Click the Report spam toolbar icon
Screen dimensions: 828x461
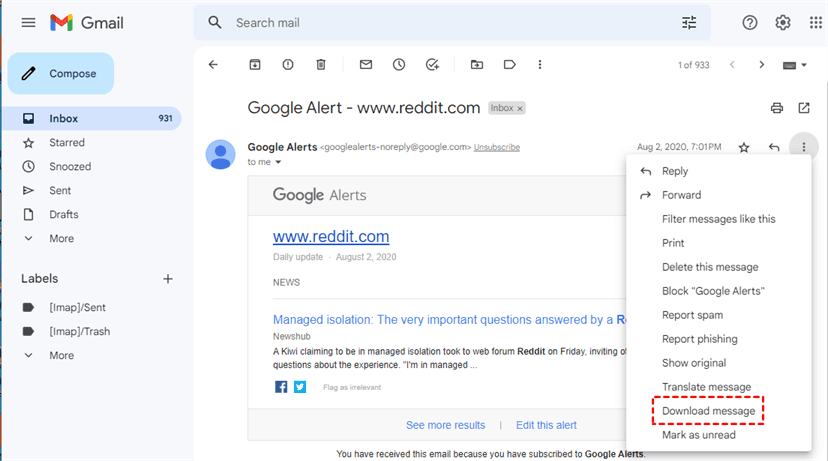click(288, 65)
